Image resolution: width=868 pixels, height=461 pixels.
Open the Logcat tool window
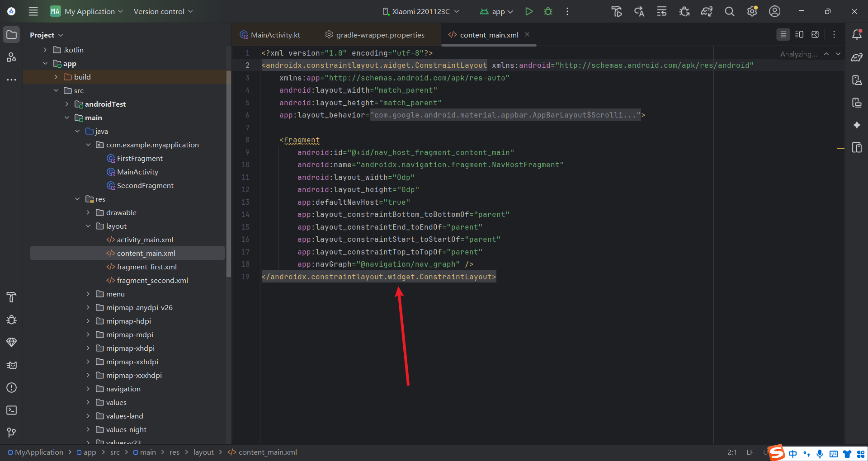tap(12, 365)
